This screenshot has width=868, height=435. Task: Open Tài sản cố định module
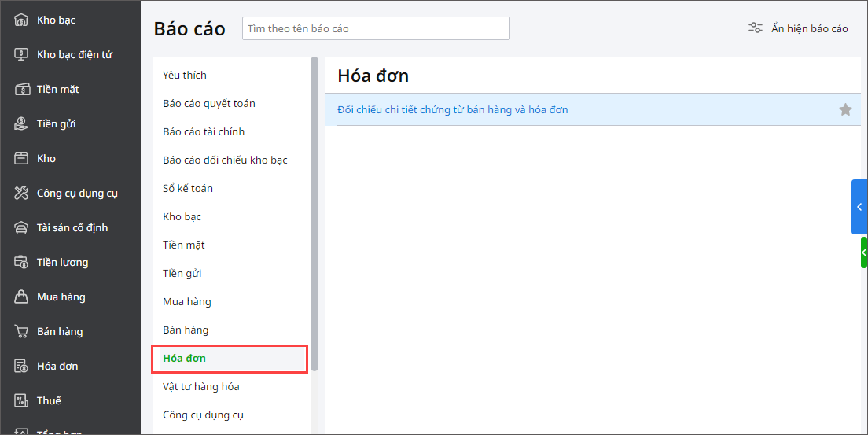72,228
